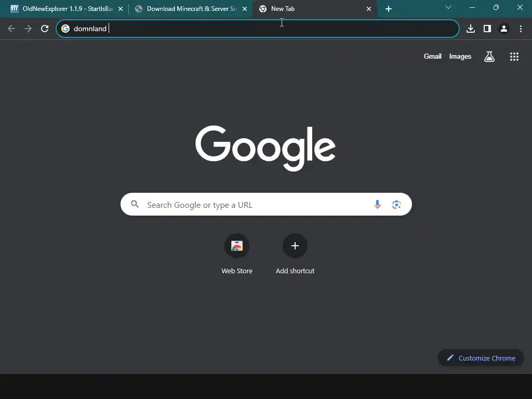532x399 pixels.
Task: Close the New Tab tab
Action: click(x=369, y=9)
